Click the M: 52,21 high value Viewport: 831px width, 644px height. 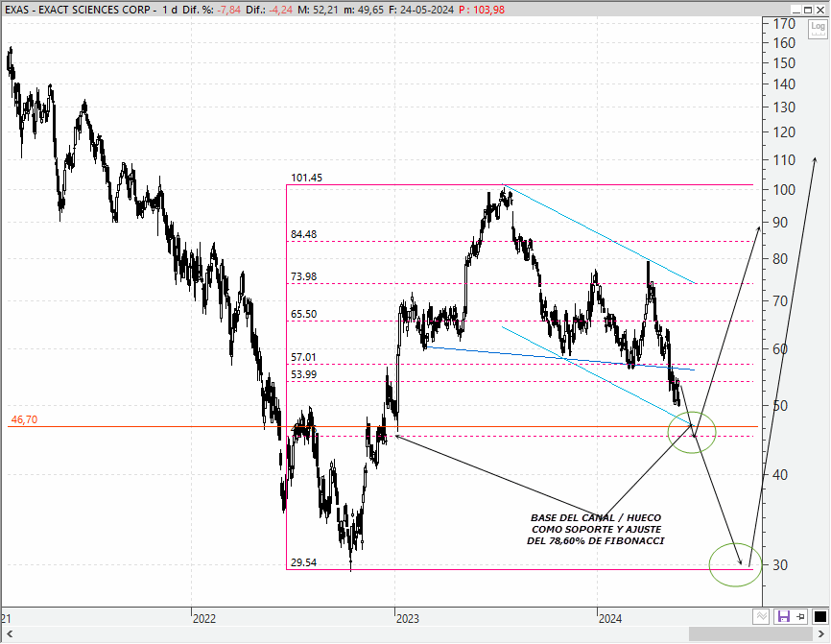(318, 10)
